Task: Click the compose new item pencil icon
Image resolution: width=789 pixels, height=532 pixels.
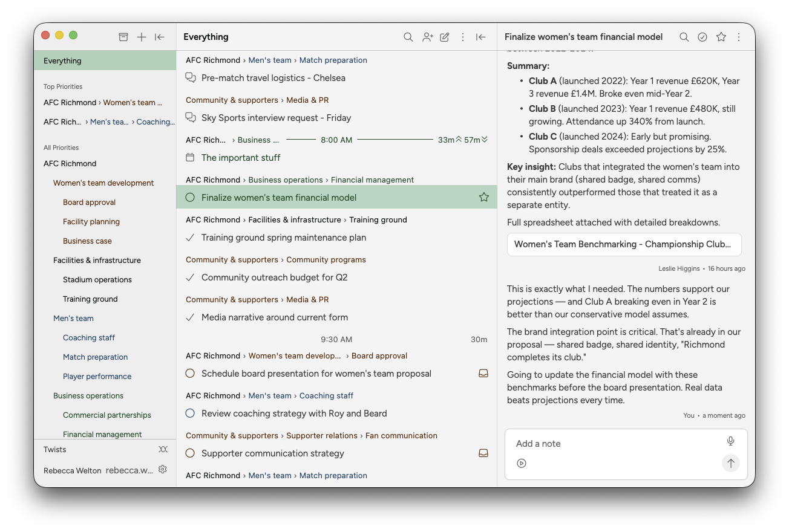Action: pyautogui.click(x=445, y=37)
